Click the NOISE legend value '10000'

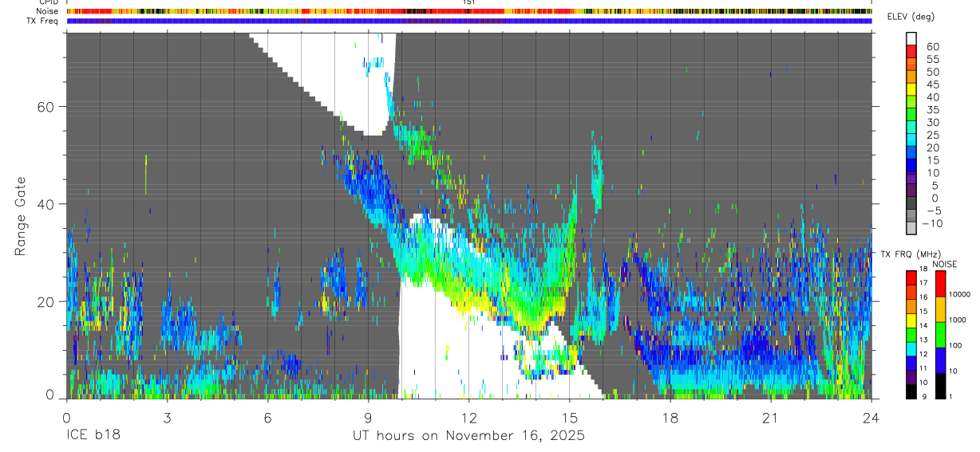[960, 295]
